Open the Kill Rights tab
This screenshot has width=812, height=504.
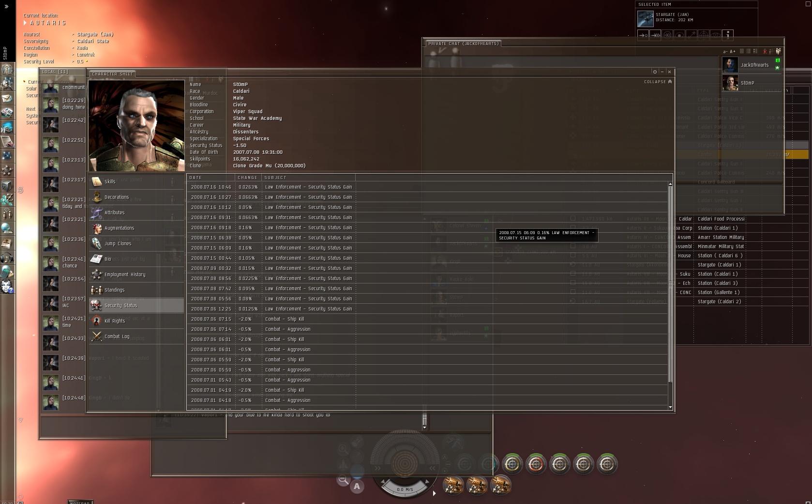coord(136,321)
